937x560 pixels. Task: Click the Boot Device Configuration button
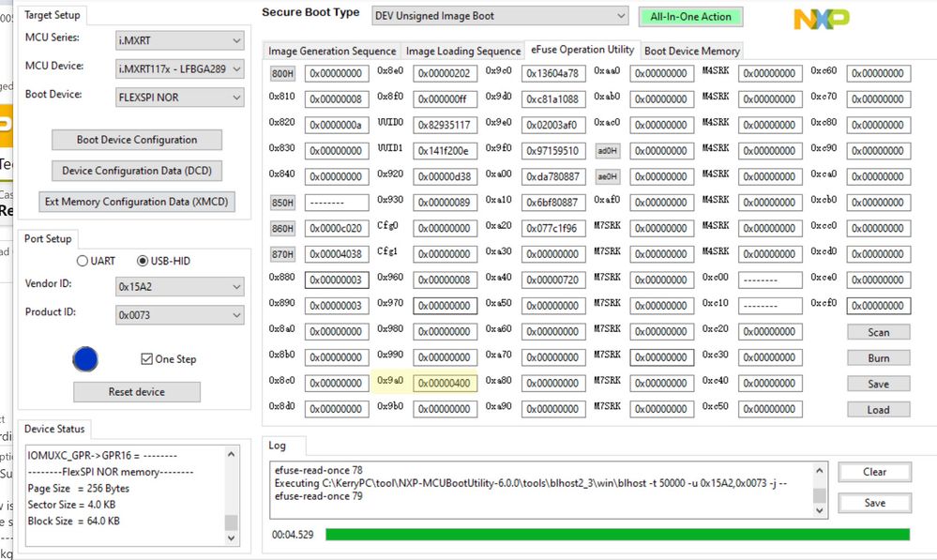(x=137, y=140)
